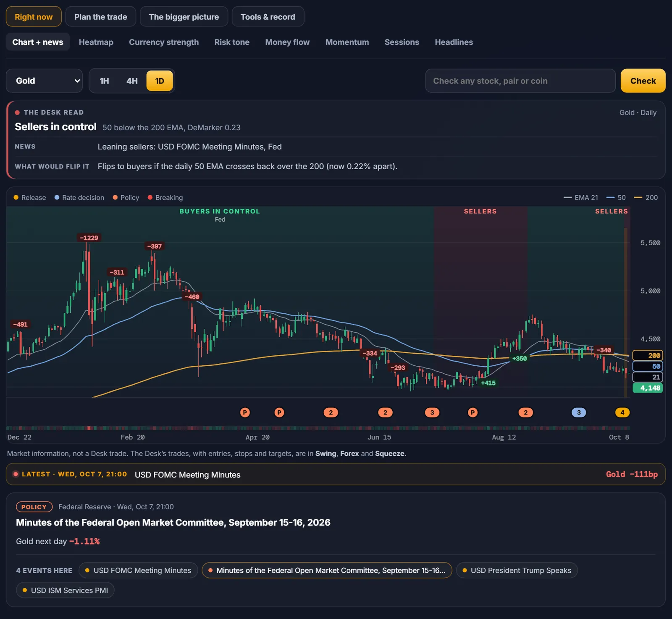This screenshot has width=672, height=619.
Task: Select the Chart + news tab
Action: [x=38, y=42]
